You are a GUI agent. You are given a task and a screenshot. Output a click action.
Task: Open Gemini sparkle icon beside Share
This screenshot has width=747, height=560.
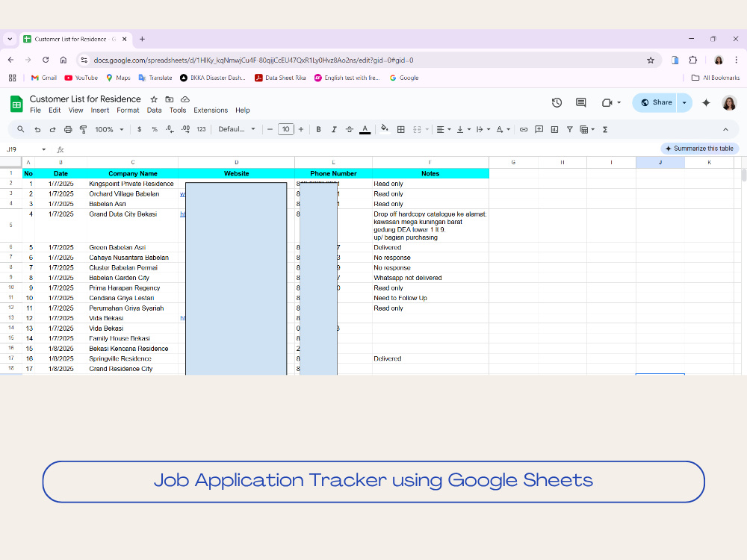click(x=706, y=102)
